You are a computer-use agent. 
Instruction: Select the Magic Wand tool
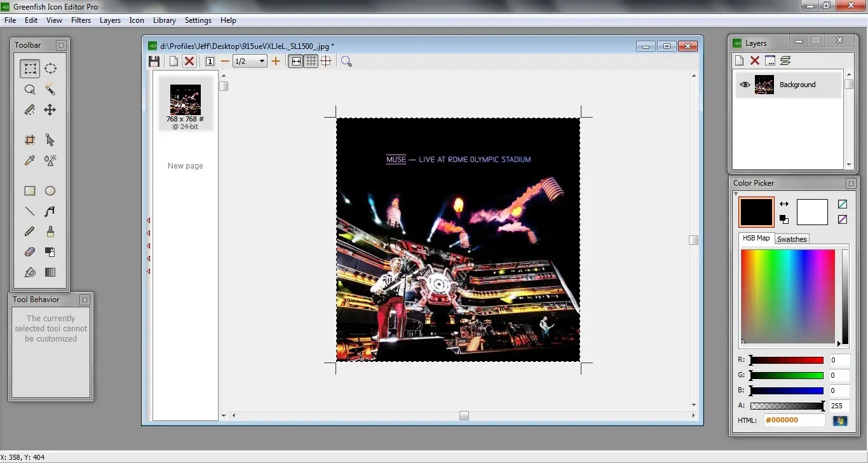pos(50,90)
